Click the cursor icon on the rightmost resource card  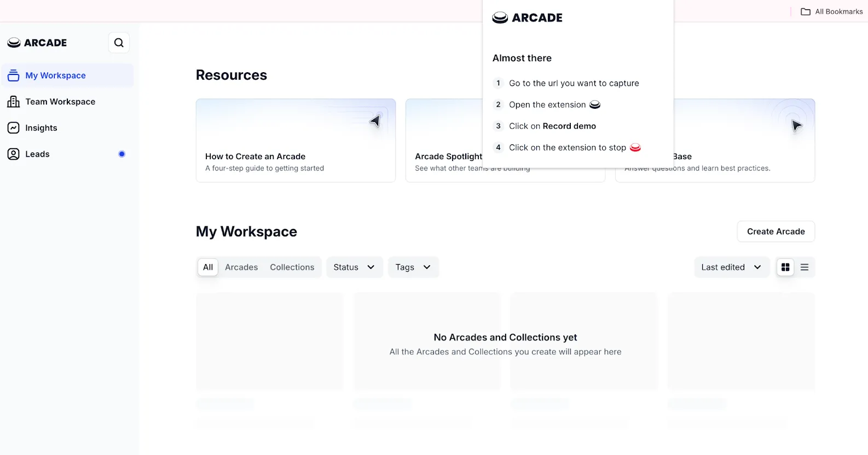[x=796, y=126]
